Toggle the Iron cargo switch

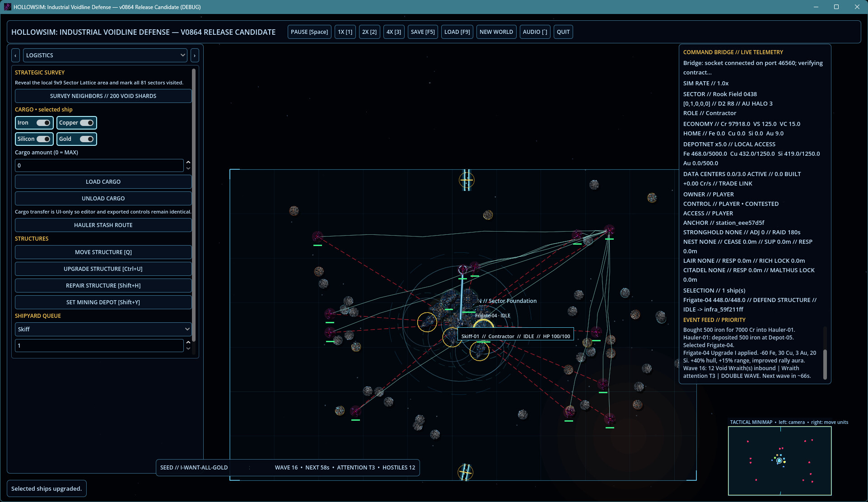pyautogui.click(x=43, y=123)
